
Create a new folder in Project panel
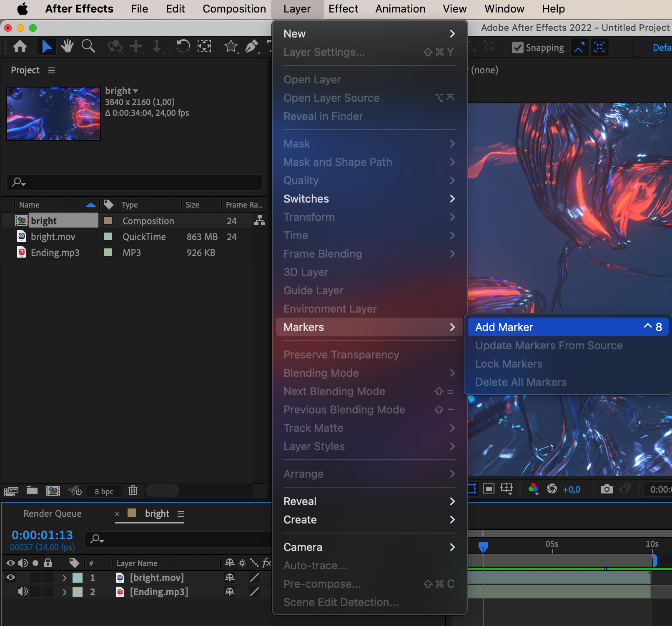coord(32,491)
